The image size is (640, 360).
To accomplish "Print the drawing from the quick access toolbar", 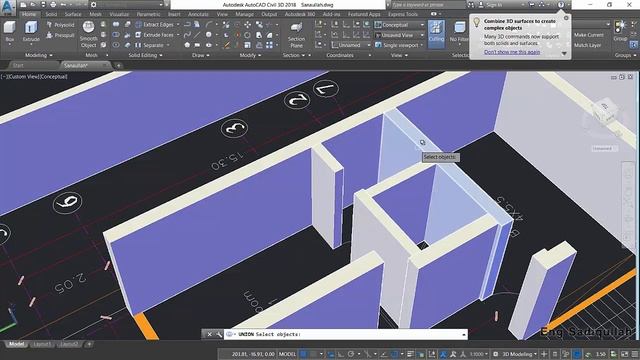I will tap(53, 5).
